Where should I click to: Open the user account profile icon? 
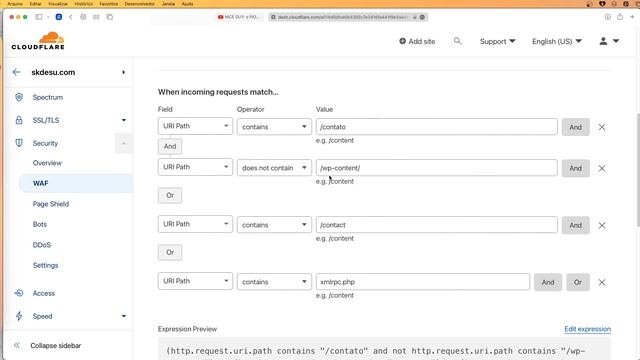click(603, 41)
